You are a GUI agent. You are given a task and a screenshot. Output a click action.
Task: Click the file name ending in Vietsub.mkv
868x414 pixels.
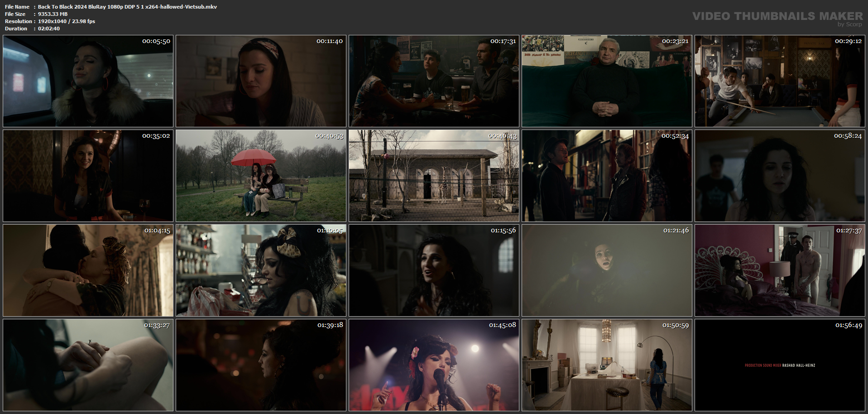(x=127, y=7)
